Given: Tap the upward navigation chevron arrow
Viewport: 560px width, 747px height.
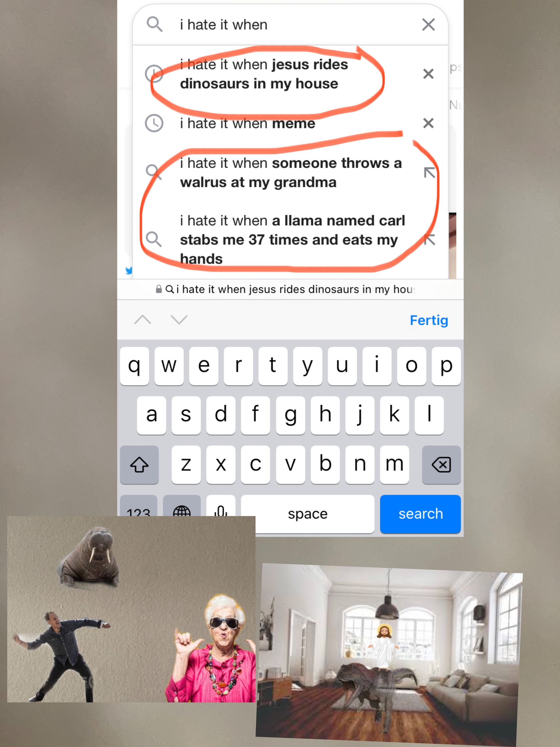Looking at the screenshot, I should pos(143,320).
